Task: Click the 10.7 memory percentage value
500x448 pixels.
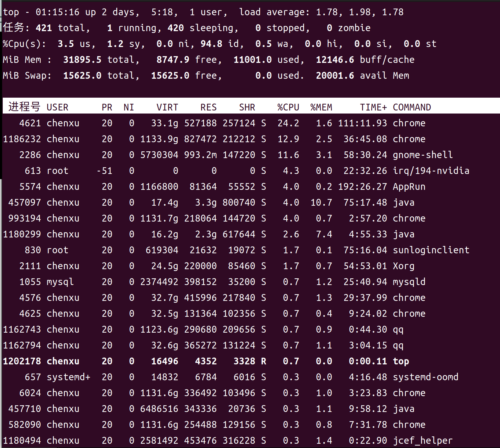Action: click(x=321, y=202)
